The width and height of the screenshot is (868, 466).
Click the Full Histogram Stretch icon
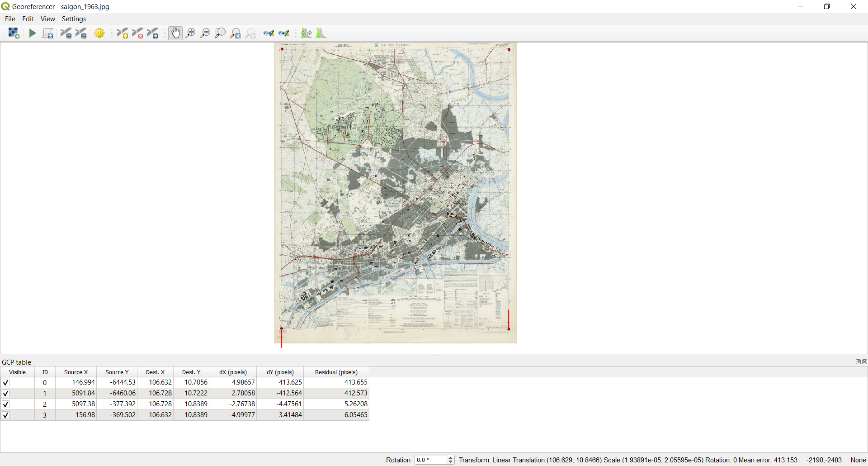[x=306, y=33]
